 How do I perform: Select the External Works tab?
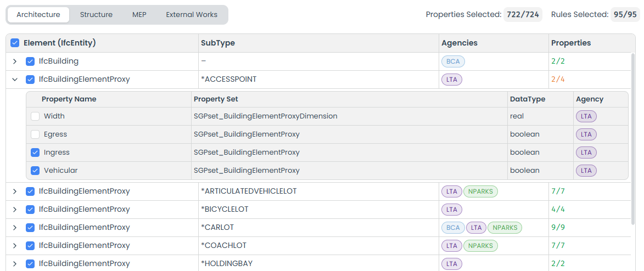192,15
